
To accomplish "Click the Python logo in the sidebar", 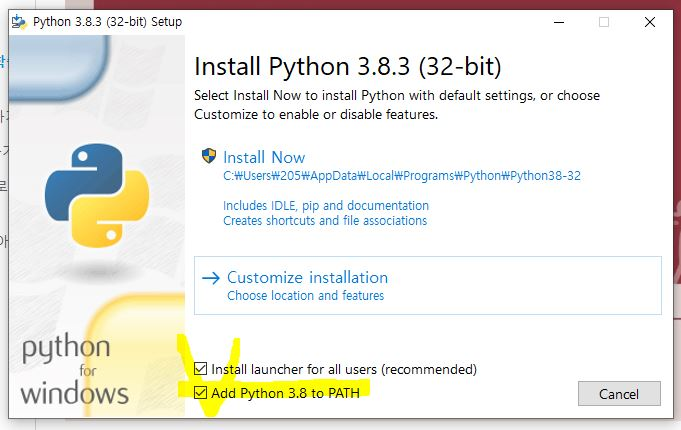I will click(97, 195).
